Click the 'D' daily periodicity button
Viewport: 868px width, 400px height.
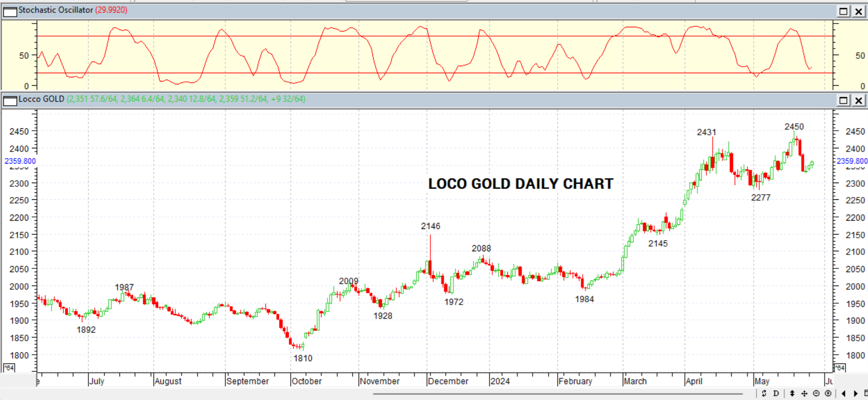(x=776, y=394)
